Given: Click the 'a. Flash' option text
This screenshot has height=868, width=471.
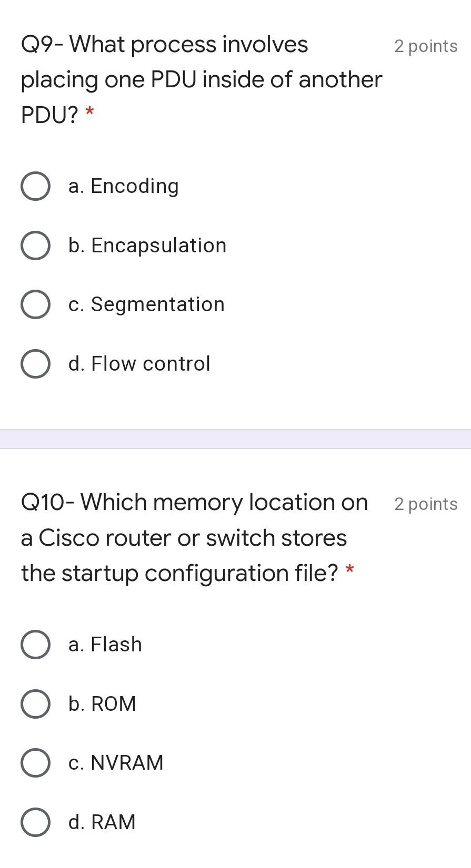Looking at the screenshot, I should [x=105, y=645].
